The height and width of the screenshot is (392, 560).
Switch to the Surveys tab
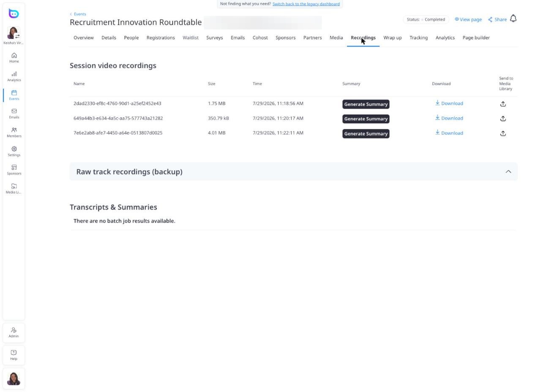215,38
